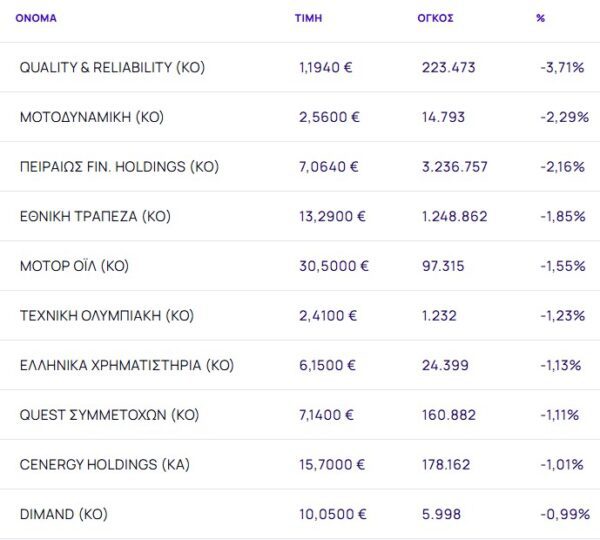Open ΤΕΧΝΙΚΗ ΟΛΥΜΠΙΑΚΗ (ΚΟ) entry
The height and width of the screenshot is (540, 600).
coord(107,315)
